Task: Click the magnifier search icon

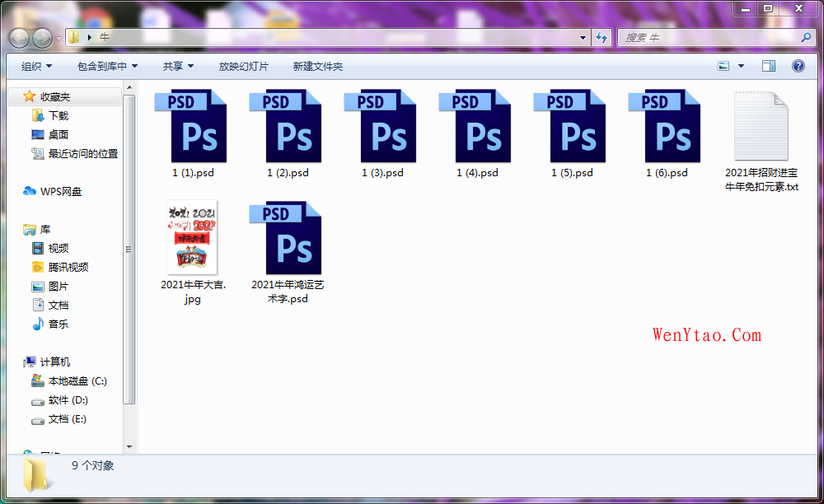Action: tap(806, 37)
